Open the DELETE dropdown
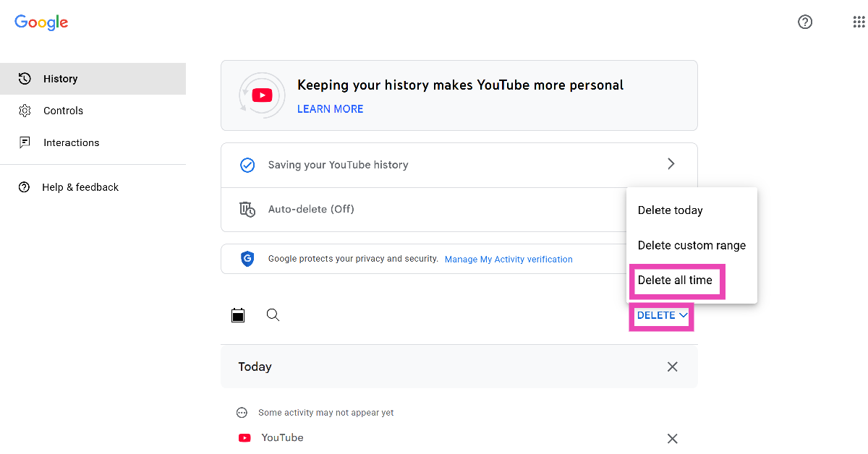 click(662, 316)
